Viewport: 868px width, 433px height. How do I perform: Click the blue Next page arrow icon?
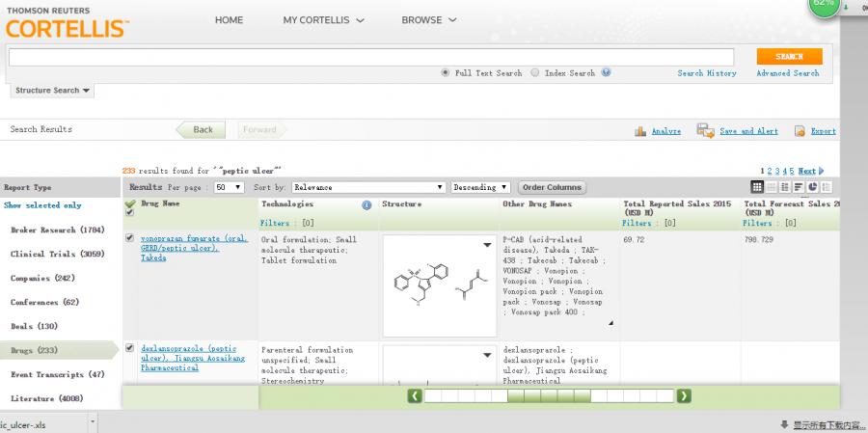pyautogui.click(x=821, y=171)
